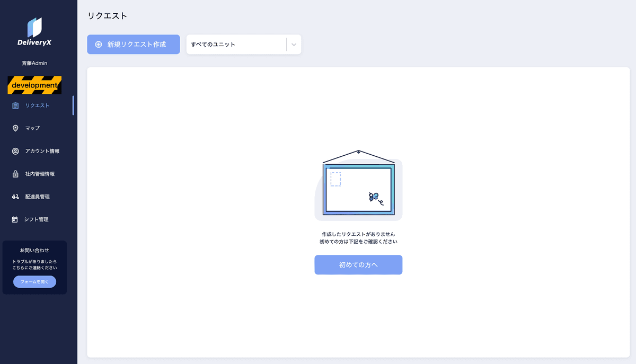636x364 pixels.
Task: Click the plus icon in 新規リクエスト作成
Action: coord(99,45)
